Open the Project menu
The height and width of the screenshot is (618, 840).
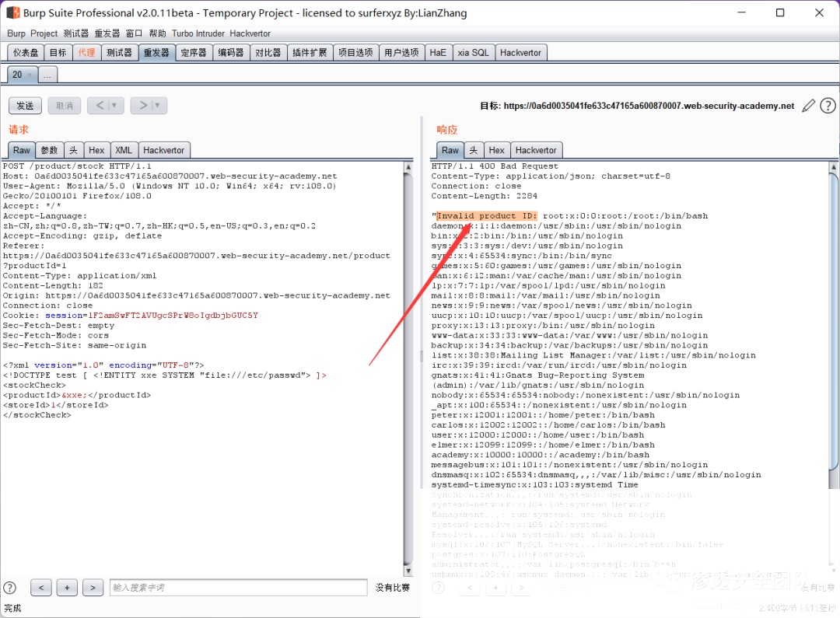point(44,33)
